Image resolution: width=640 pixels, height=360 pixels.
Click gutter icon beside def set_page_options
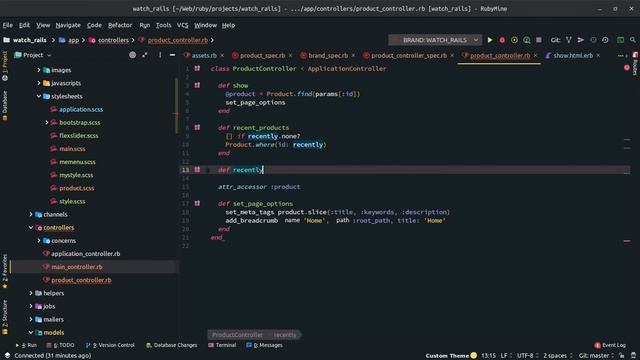coord(197,203)
